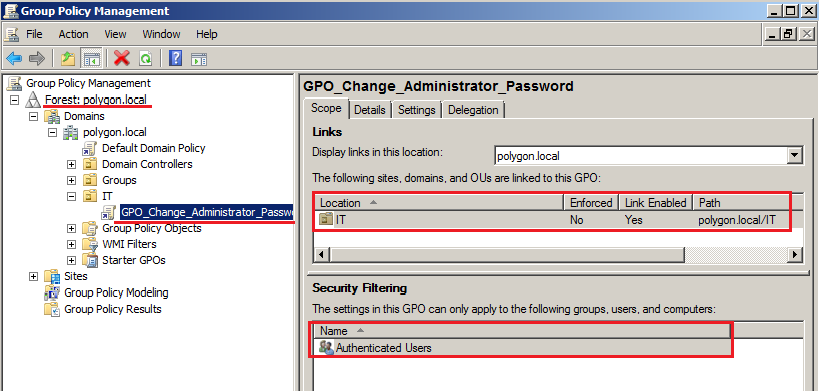
Task: Sort links by Enforced column header
Action: coord(591,203)
